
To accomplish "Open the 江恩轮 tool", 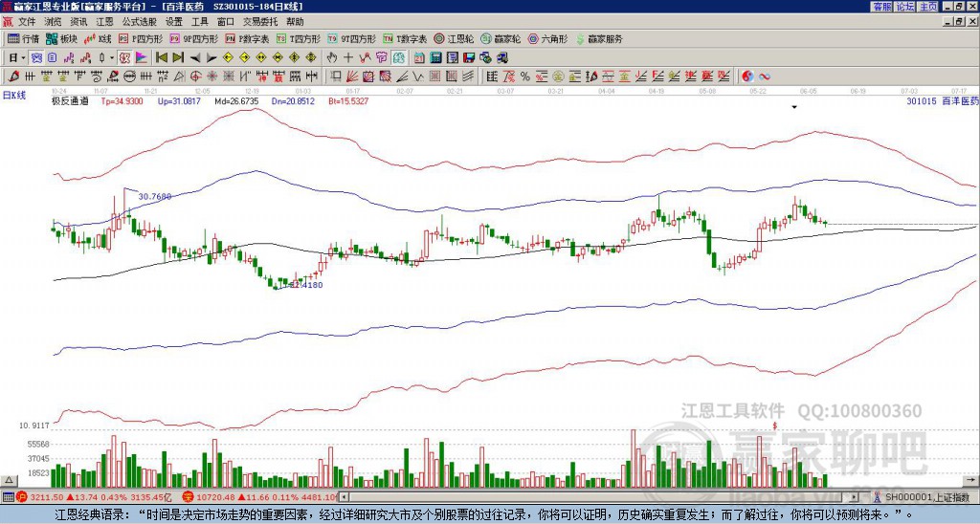I will pos(454,38).
